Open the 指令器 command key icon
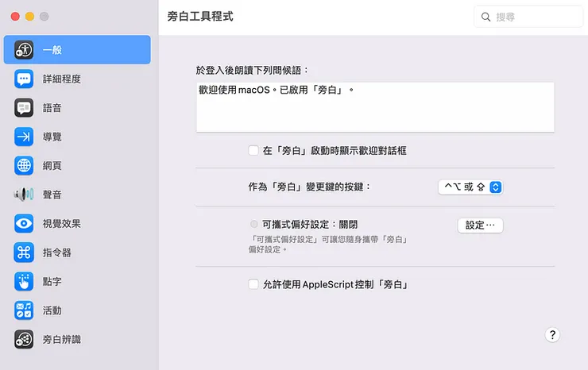588x370 pixels. tap(24, 252)
